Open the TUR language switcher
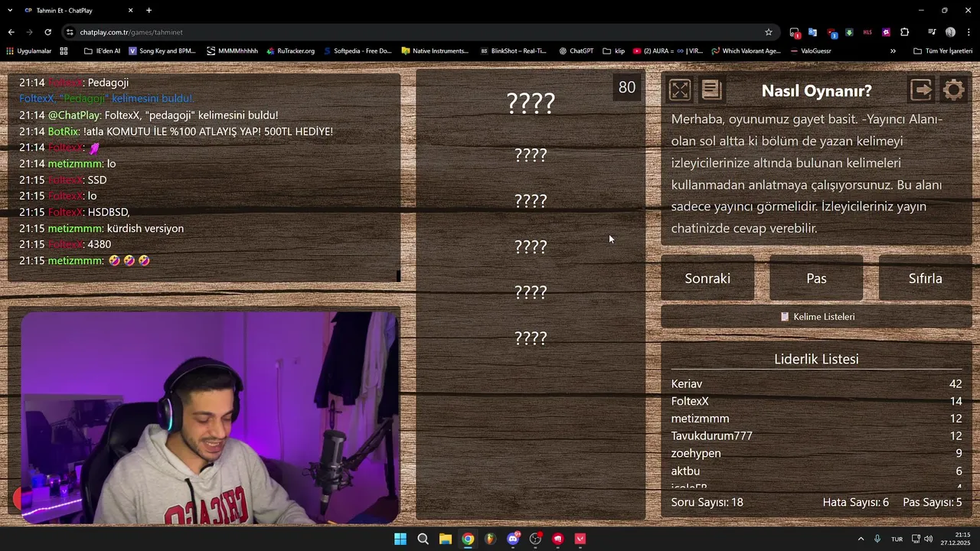 tap(897, 539)
